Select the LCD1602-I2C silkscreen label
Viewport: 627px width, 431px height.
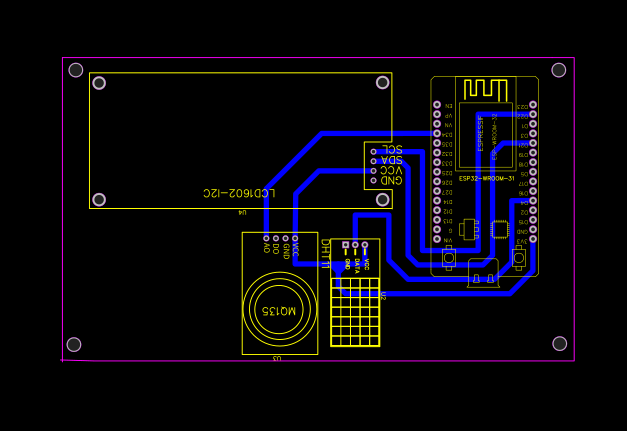pyautogui.click(x=239, y=193)
